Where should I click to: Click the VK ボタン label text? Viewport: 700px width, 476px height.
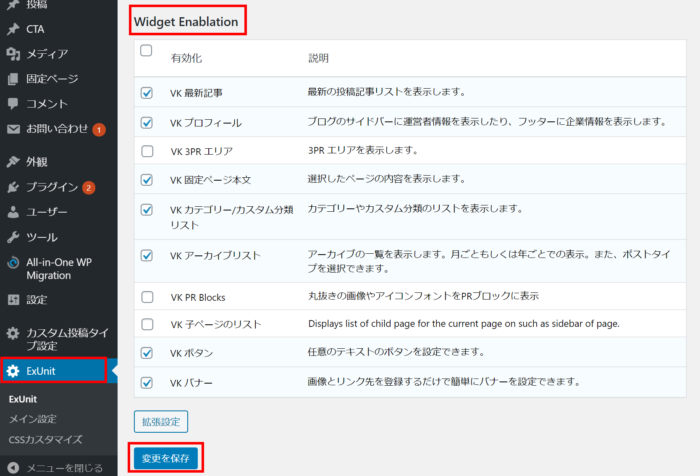coord(192,353)
